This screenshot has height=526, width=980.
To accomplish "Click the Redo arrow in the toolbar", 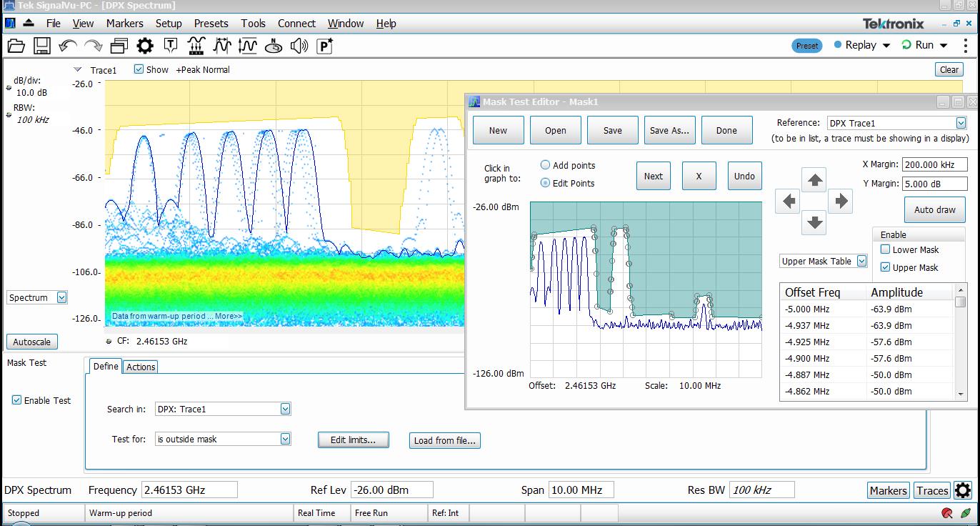I will (94, 46).
